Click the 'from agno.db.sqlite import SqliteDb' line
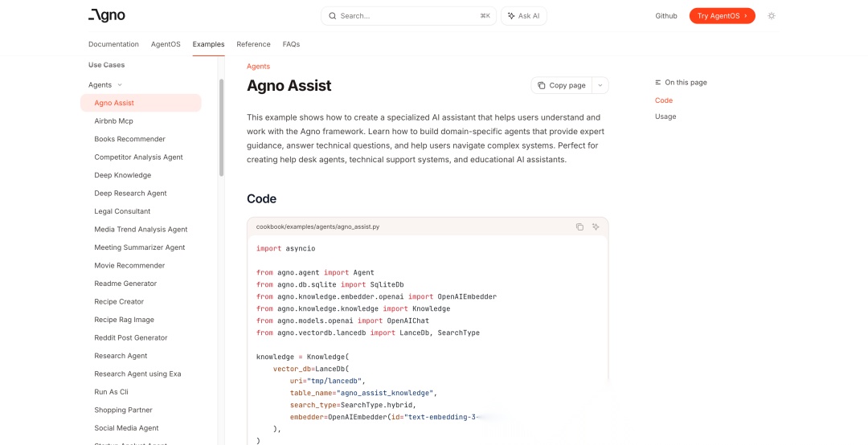The height and width of the screenshot is (445, 868). [330, 284]
